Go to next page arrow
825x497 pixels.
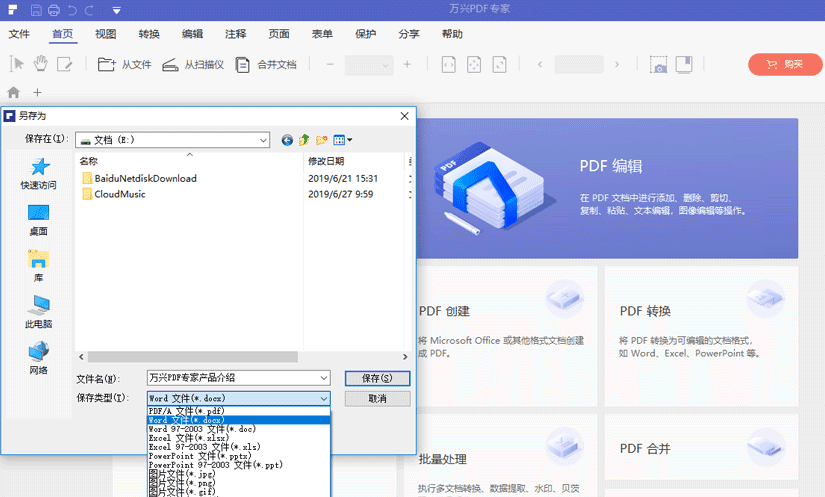coord(617,65)
